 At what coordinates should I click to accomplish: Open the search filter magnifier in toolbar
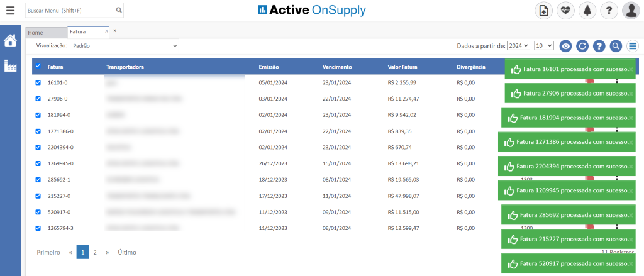coord(615,47)
